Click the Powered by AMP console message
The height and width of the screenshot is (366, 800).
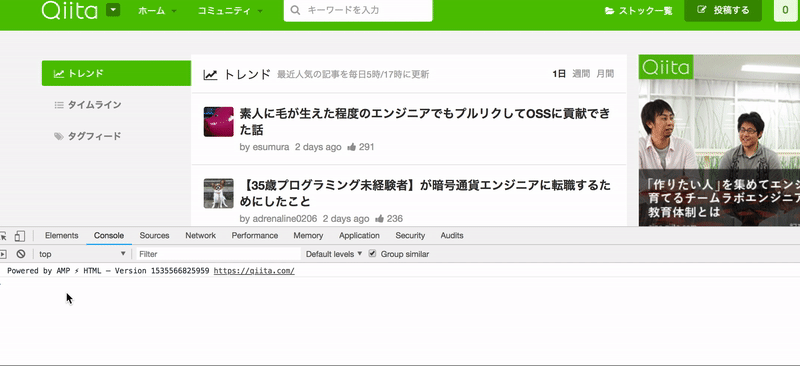(108, 271)
